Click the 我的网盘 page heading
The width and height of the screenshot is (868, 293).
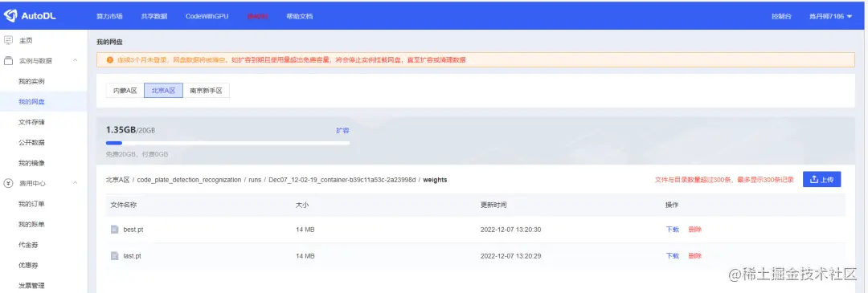pos(109,42)
